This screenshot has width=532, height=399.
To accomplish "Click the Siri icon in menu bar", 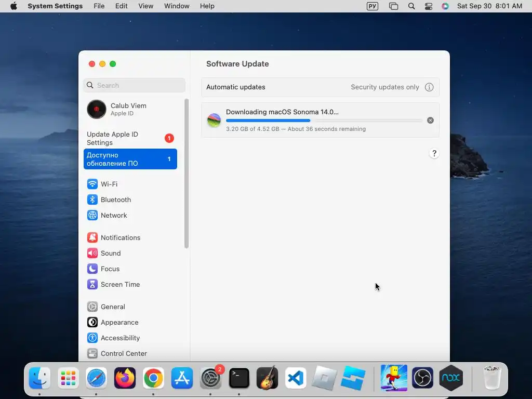I will click(445, 6).
